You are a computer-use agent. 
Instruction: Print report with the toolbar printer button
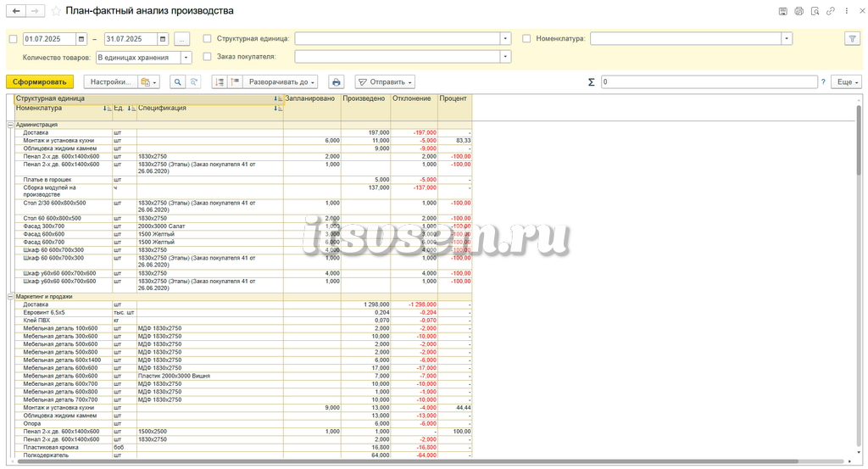tap(336, 82)
